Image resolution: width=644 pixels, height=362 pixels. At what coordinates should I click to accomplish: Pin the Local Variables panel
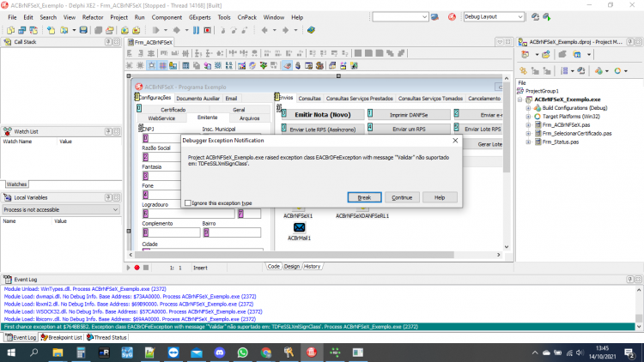point(108,197)
